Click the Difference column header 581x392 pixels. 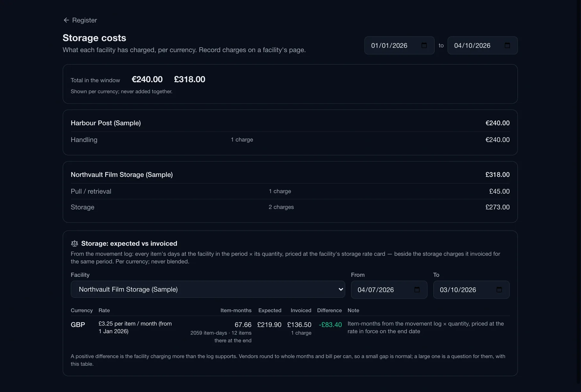click(x=329, y=310)
